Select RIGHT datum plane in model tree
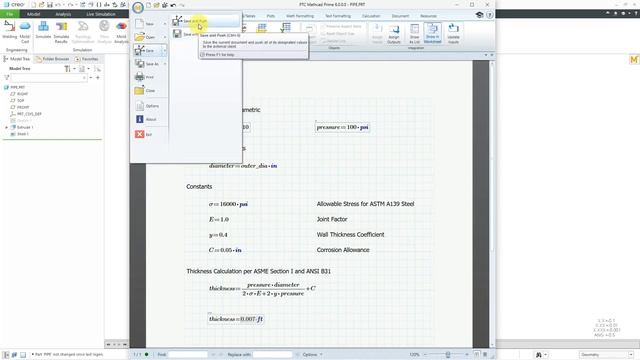 click(20, 94)
